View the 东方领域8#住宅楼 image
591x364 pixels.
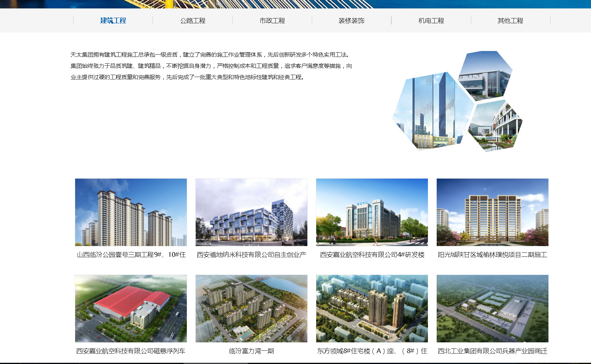coord(372,308)
